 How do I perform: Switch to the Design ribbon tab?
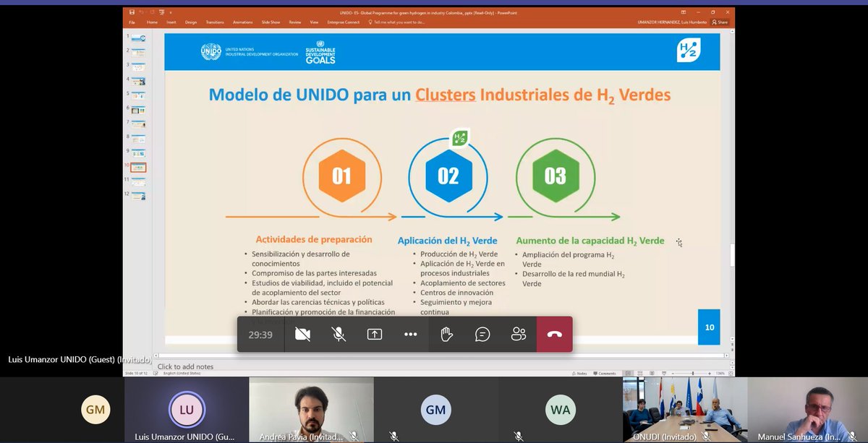tap(191, 22)
